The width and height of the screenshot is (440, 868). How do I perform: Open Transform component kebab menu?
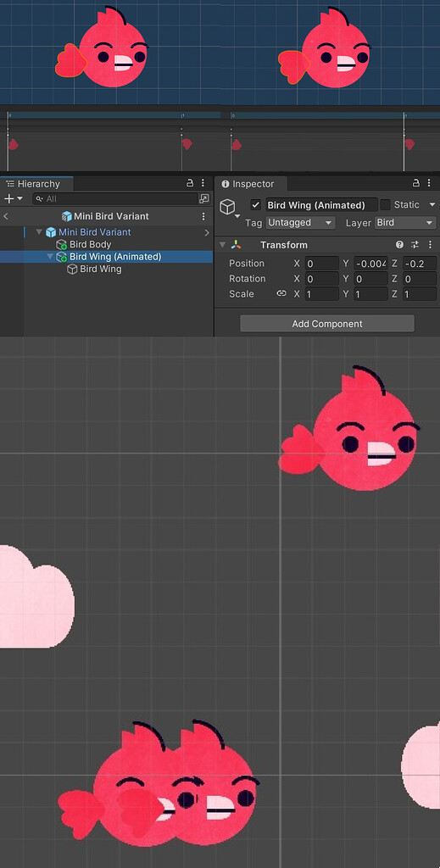[x=430, y=245]
